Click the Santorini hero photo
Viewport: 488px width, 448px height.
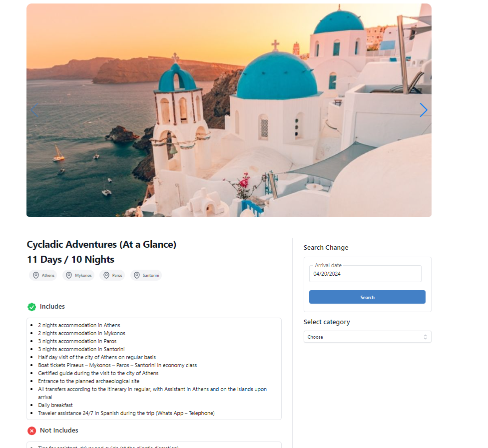pyautogui.click(x=229, y=110)
